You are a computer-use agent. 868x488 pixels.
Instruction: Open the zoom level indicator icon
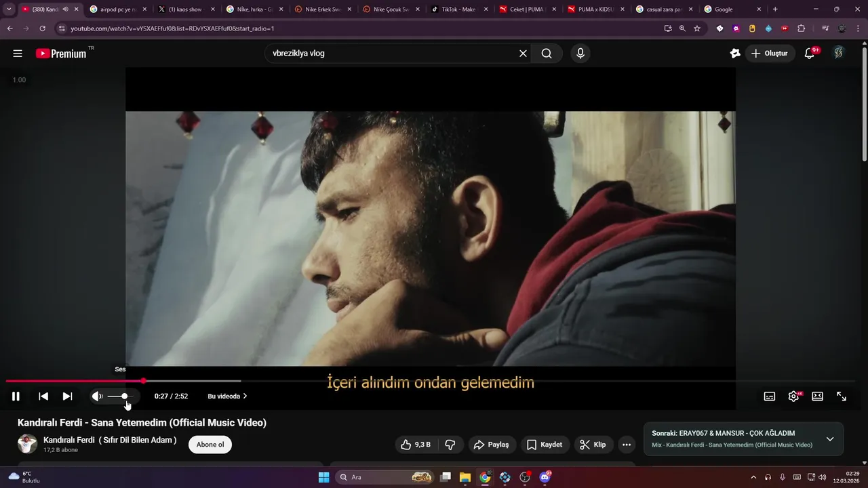(x=682, y=28)
